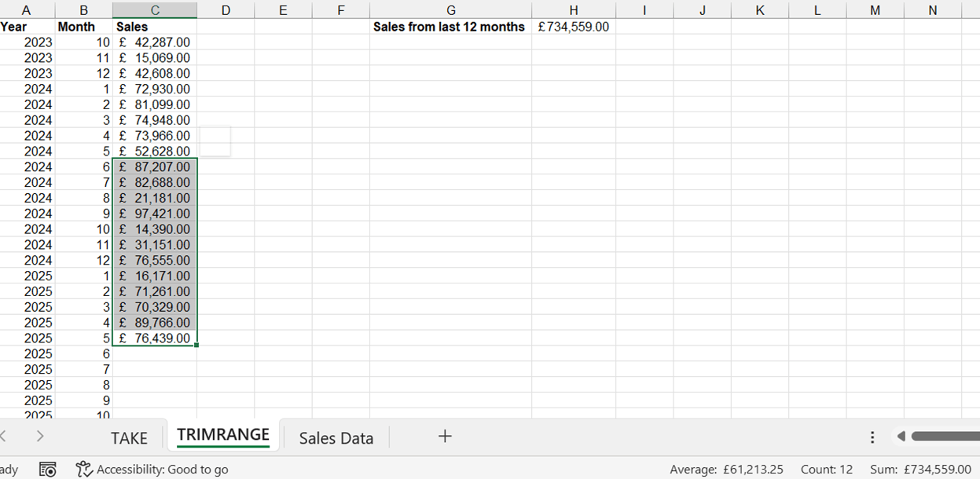Select column C header

tap(155, 10)
